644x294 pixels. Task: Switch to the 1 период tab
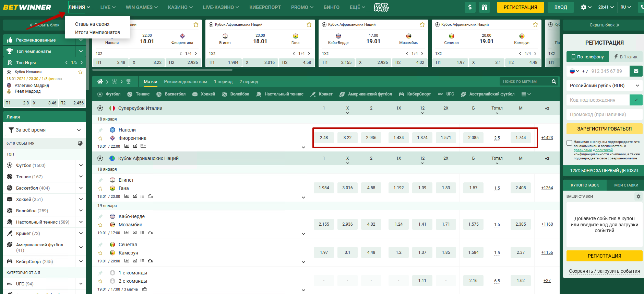tap(223, 81)
